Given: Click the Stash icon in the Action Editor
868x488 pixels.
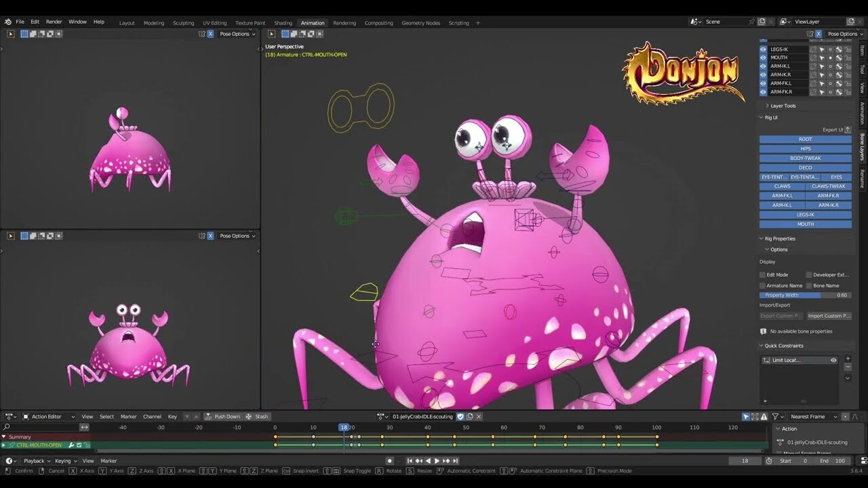Looking at the screenshot, I should coord(250,416).
